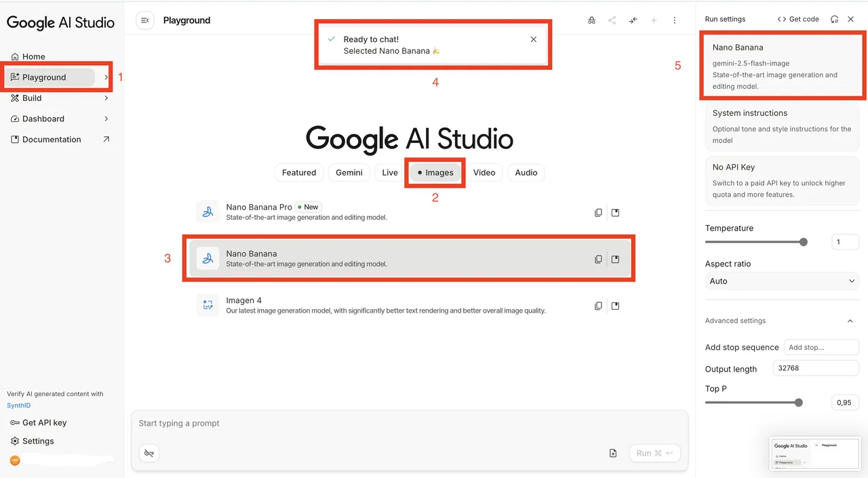
Task: Open Imagen 4 docs bookmark icon
Action: 615,306
